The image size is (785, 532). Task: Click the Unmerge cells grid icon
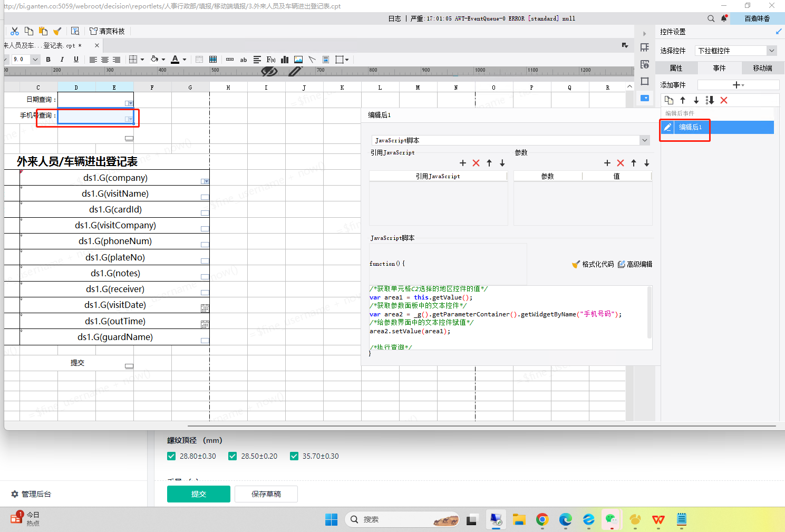(213, 60)
